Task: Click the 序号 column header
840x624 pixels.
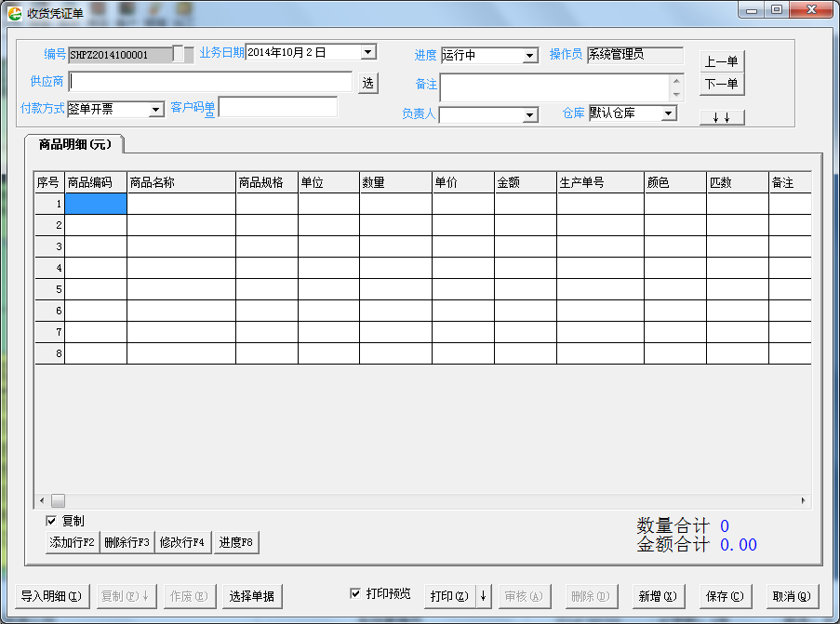Action: (50, 182)
